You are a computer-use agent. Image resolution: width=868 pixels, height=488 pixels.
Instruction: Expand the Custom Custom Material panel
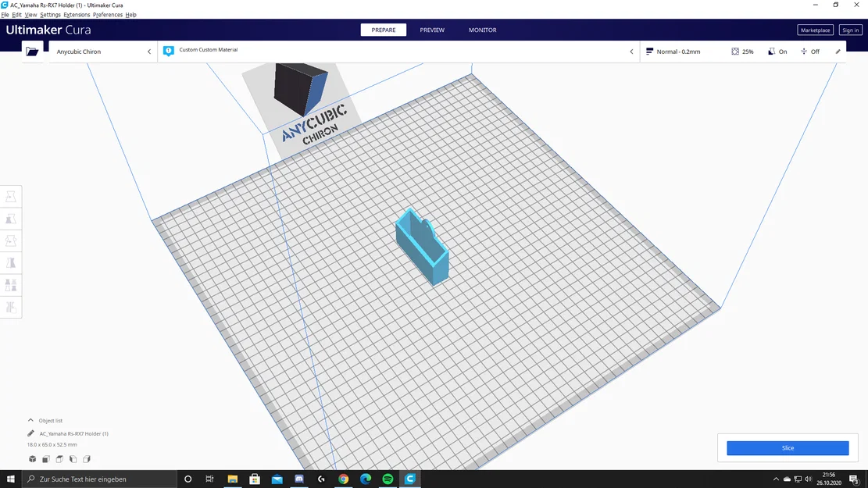pyautogui.click(x=399, y=52)
